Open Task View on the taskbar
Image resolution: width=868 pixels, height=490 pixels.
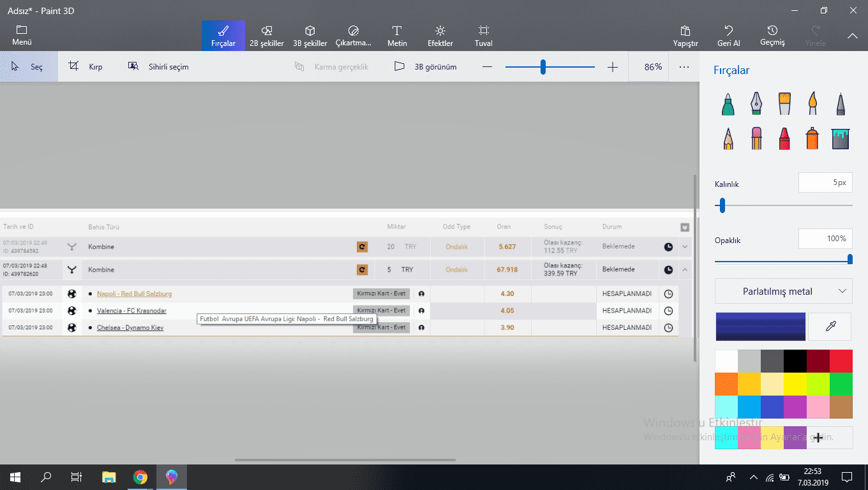click(x=77, y=477)
